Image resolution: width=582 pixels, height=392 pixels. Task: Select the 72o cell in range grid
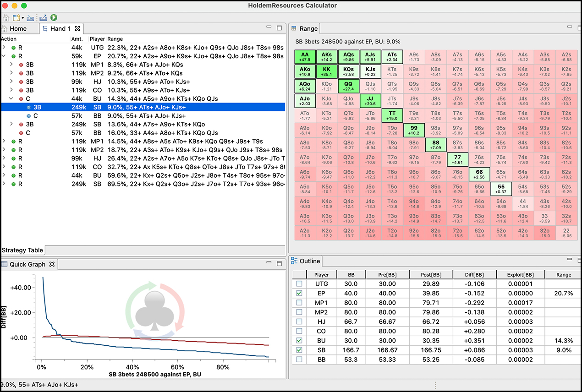tap(457, 234)
